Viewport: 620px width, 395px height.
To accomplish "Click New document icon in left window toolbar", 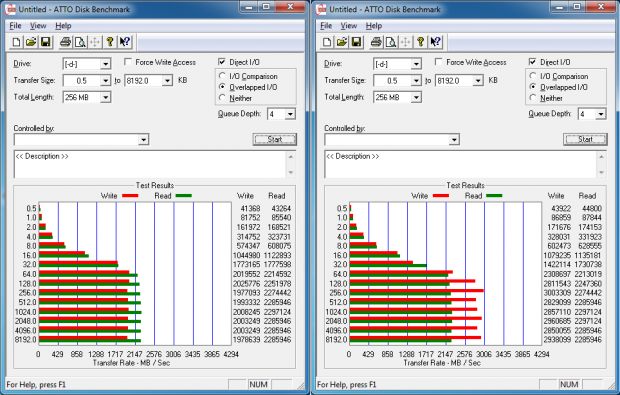I will click(17, 42).
